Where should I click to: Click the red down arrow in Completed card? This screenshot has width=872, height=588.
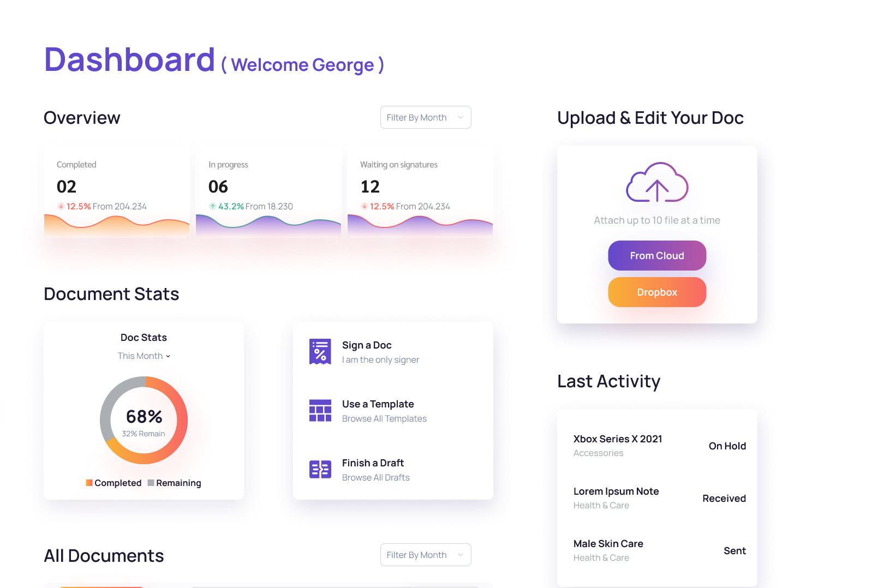(61, 206)
